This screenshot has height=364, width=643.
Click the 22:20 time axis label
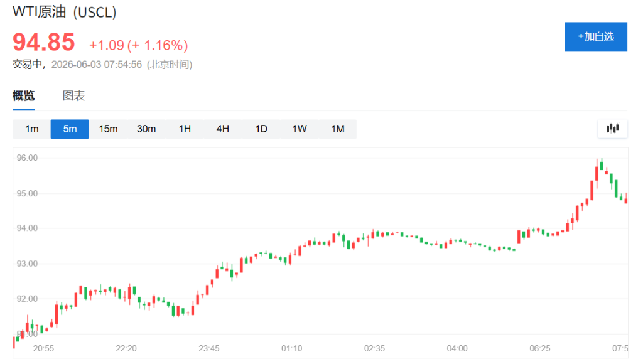coord(126,348)
